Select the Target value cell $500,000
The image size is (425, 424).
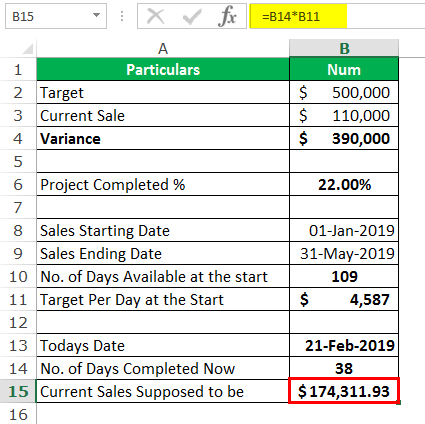(344, 92)
